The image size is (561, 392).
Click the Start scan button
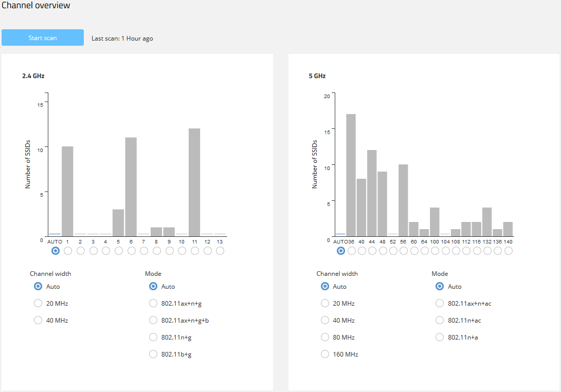(43, 38)
